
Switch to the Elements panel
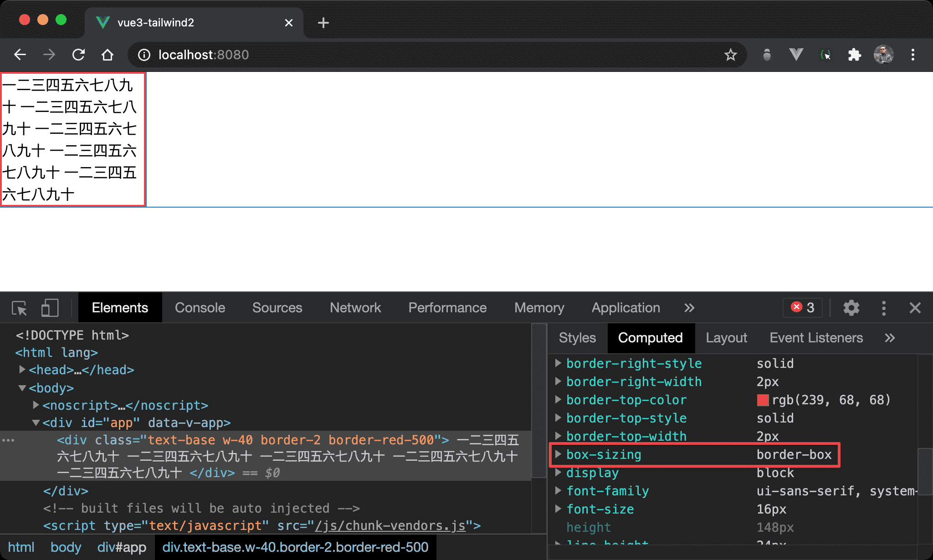click(x=120, y=308)
